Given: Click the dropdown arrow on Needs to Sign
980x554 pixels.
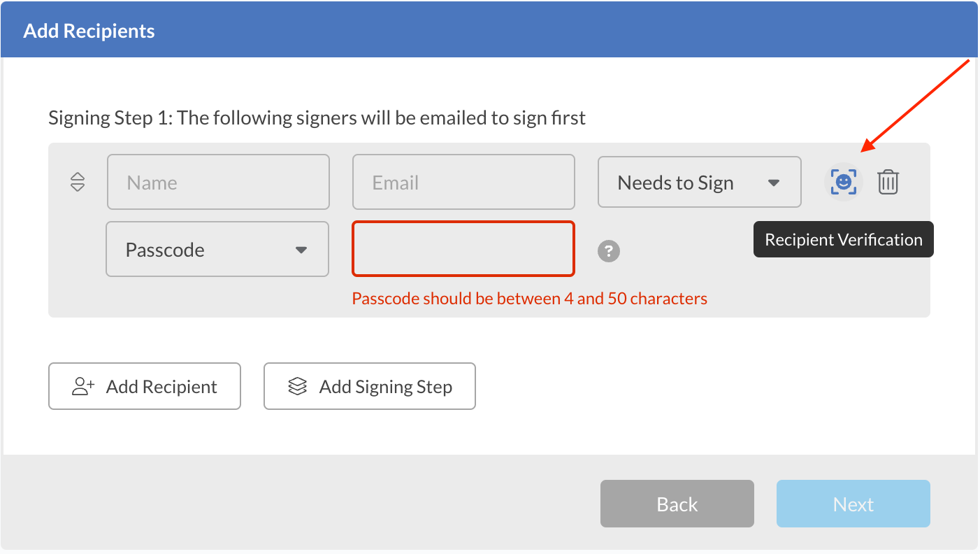Looking at the screenshot, I should tap(774, 182).
